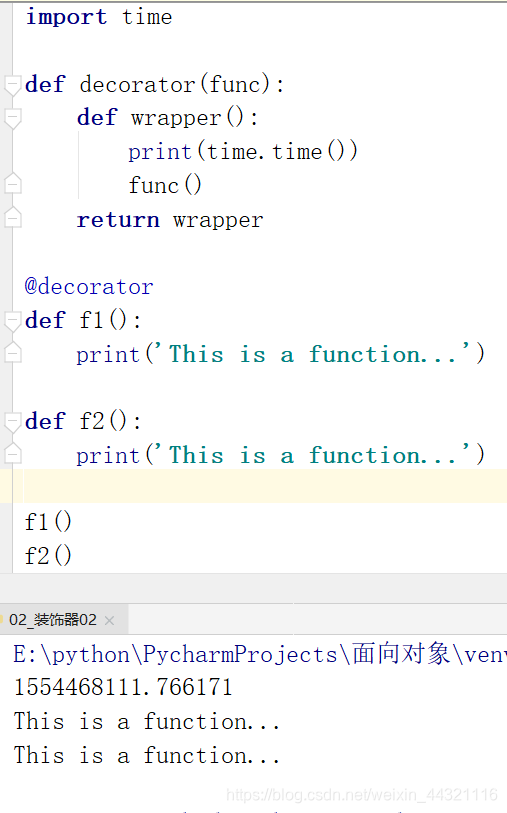Collapse the wrapper function fold marker
Viewport: 507px width, 813px height.
(x=12, y=118)
